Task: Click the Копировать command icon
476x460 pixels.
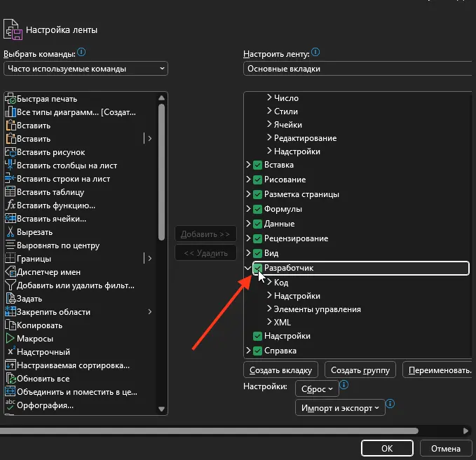Action: tap(11, 325)
